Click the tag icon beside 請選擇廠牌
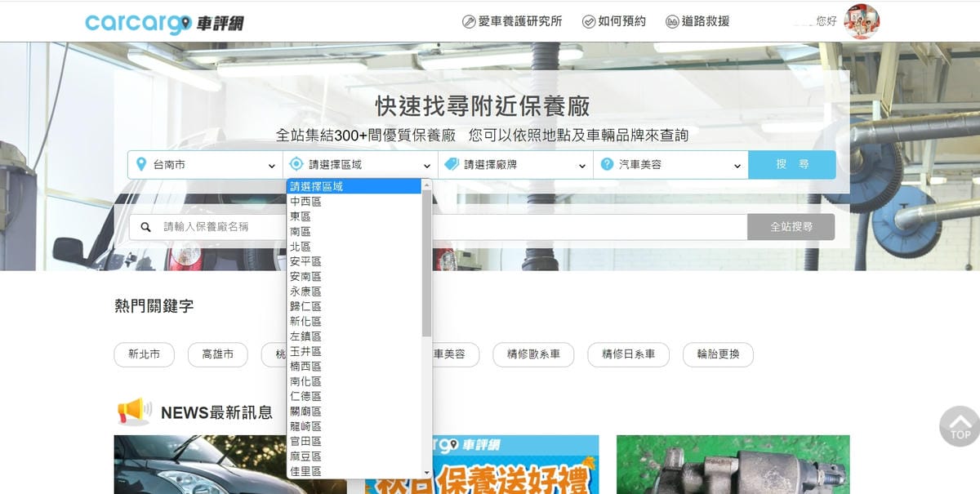Image resolution: width=980 pixels, height=494 pixels. pyautogui.click(x=451, y=164)
